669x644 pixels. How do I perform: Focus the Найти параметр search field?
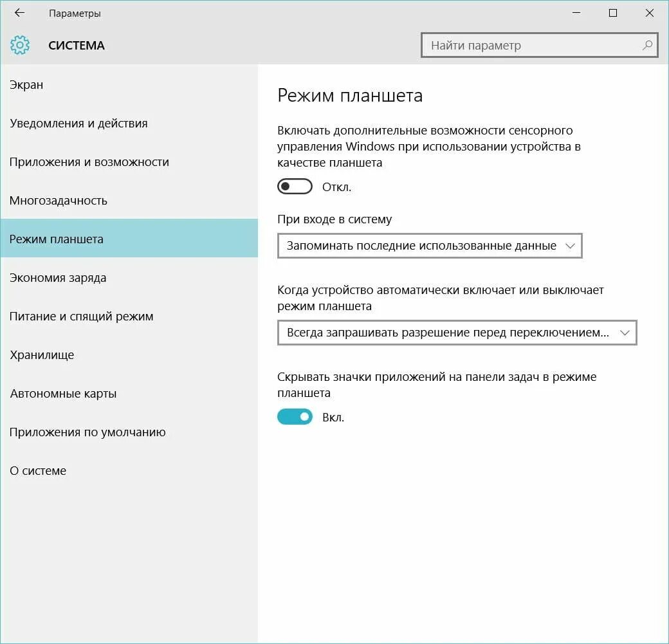click(539, 45)
